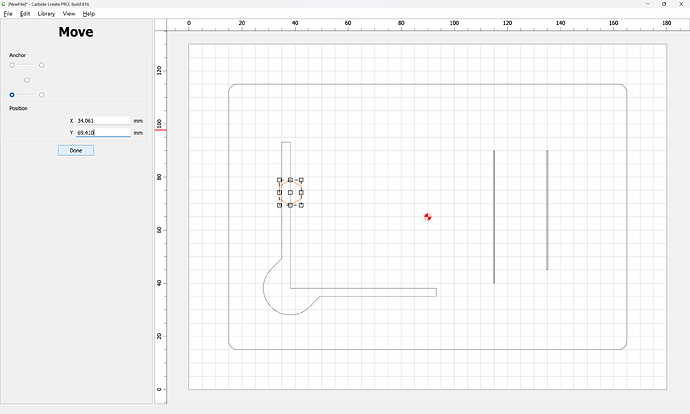
Task: Click the Y position input field
Action: (103, 132)
